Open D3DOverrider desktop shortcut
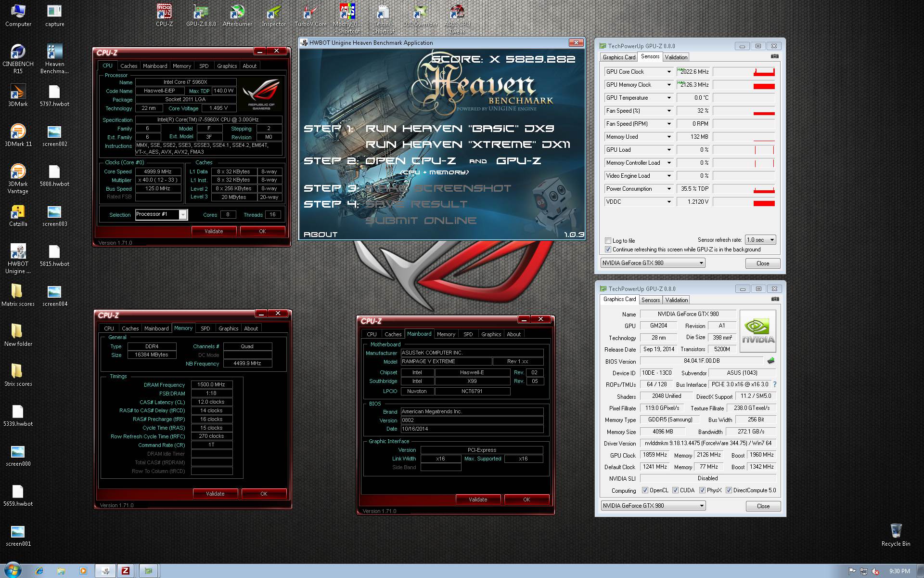924x578 pixels. point(420,15)
